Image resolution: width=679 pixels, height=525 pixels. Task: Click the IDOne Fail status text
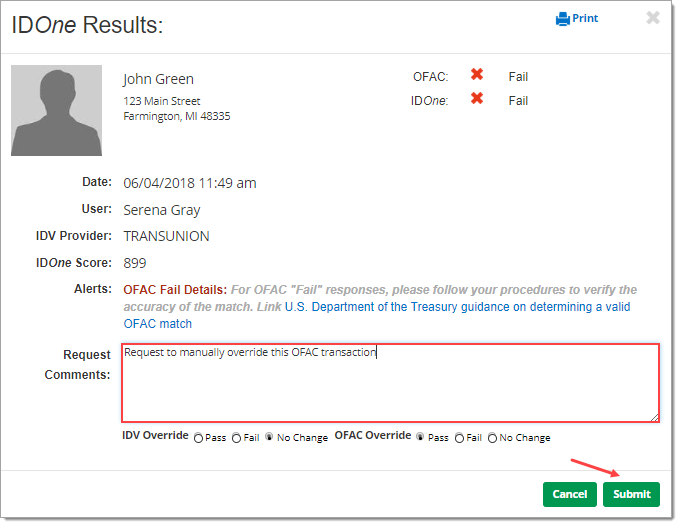pos(518,100)
